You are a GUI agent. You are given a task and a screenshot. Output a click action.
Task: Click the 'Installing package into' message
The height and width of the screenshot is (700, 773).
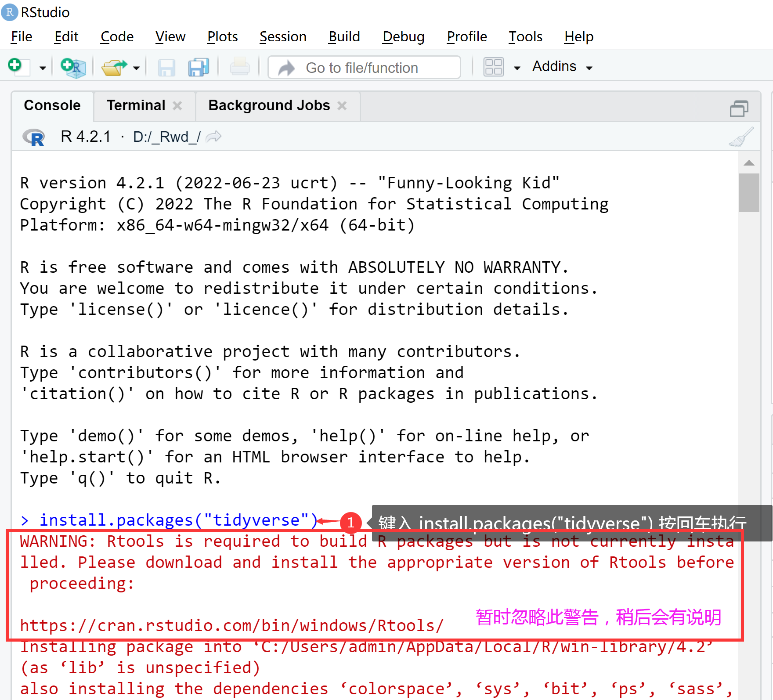pyautogui.click(x=367, y=646)
